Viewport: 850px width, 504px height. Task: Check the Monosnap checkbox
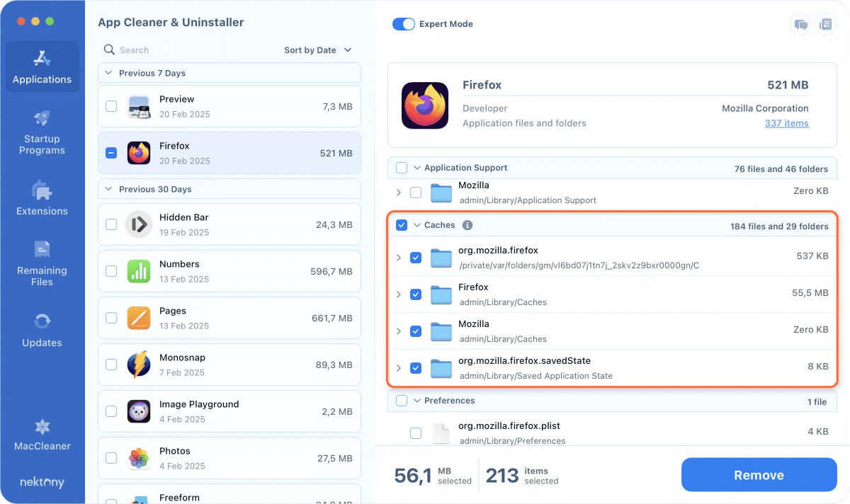click(x=111, y=365)
